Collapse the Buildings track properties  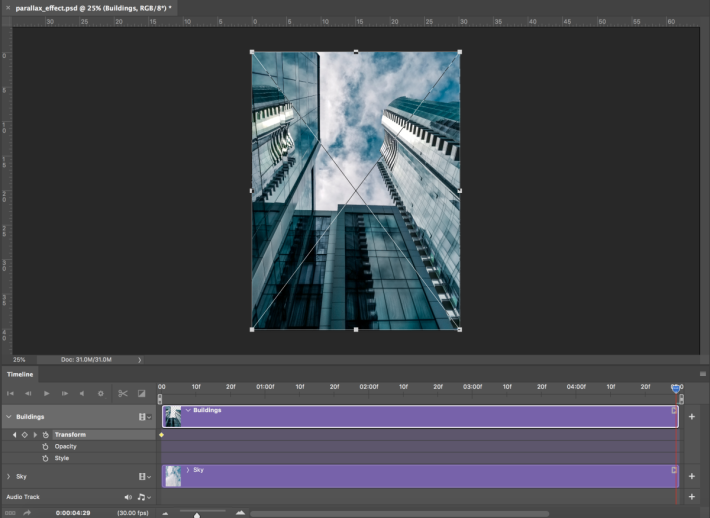9,417
